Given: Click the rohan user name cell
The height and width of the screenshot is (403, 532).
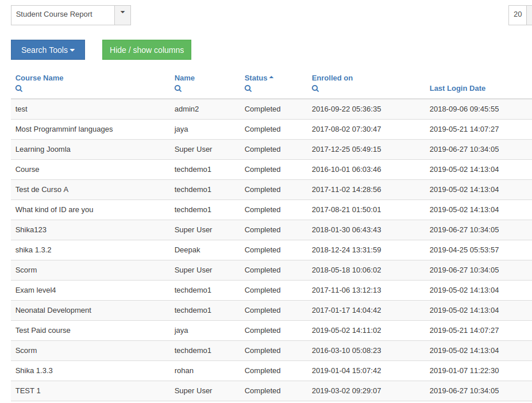Looking at the screenshot, I should (184, 371).
